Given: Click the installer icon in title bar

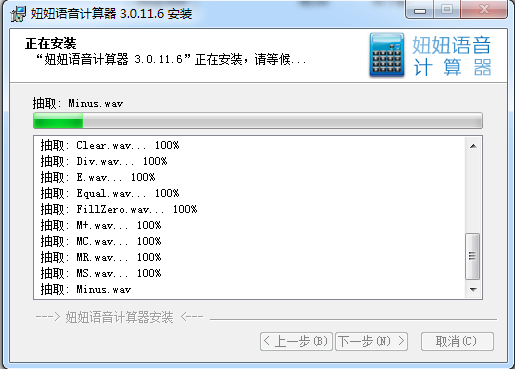Looking at the screenshot, I should 18,14.
